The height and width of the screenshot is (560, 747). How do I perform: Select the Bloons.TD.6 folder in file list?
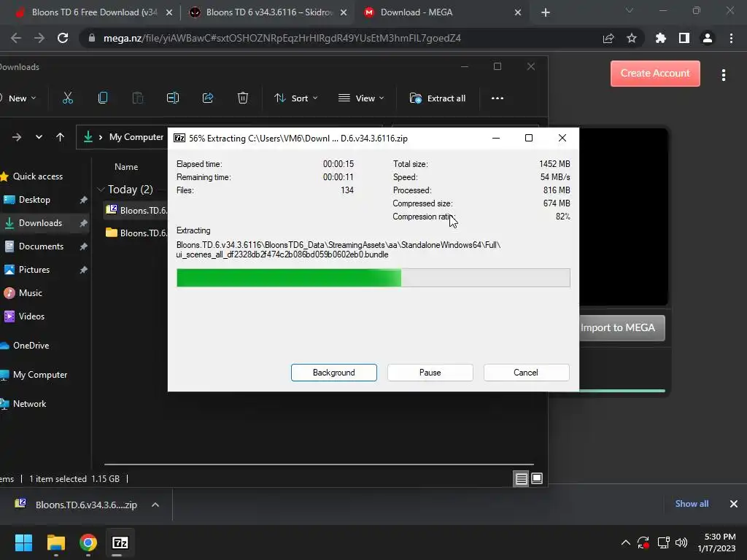point(136,233)
